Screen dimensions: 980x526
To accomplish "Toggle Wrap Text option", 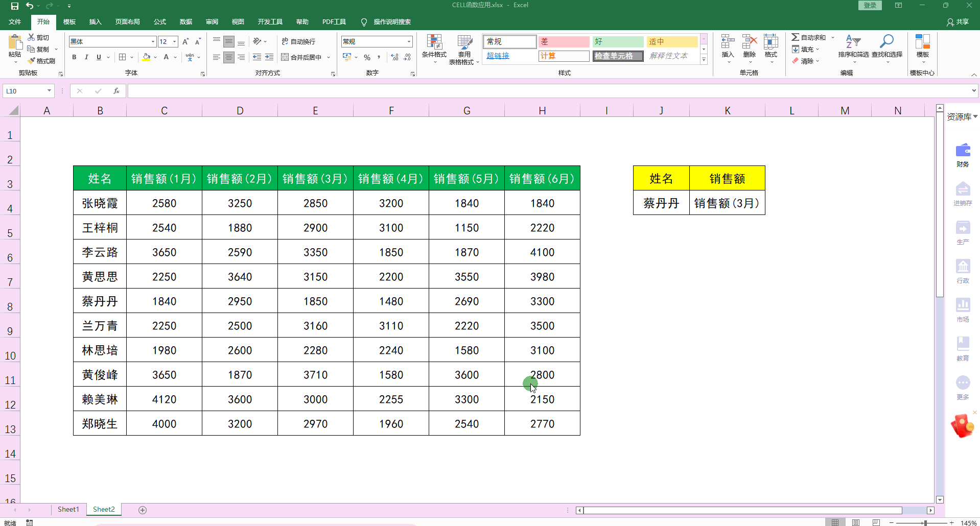I will 299,41.
